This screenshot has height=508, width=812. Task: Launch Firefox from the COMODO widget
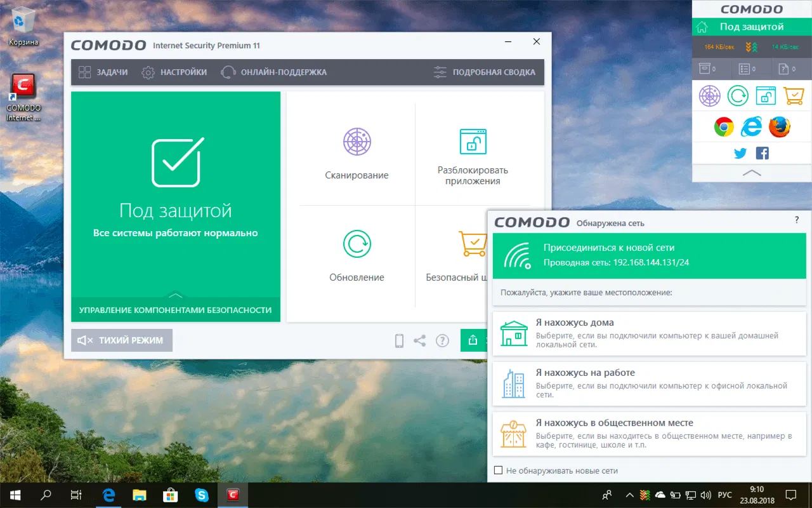(780, 126)
